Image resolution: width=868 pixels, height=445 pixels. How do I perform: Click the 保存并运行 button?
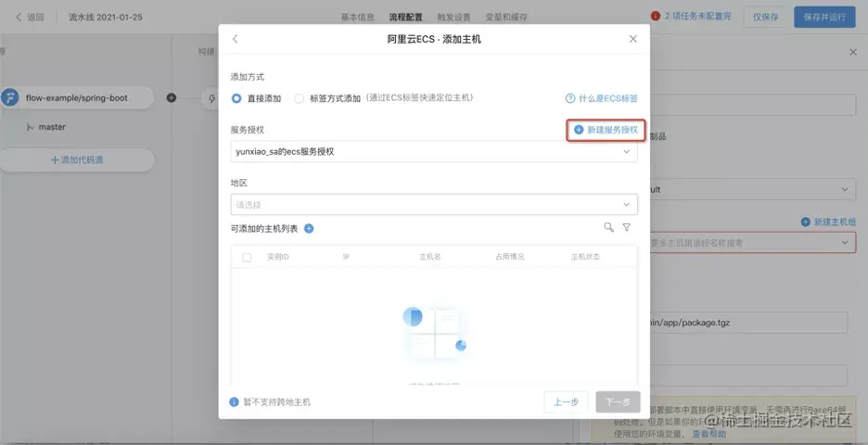click(824, 18)
